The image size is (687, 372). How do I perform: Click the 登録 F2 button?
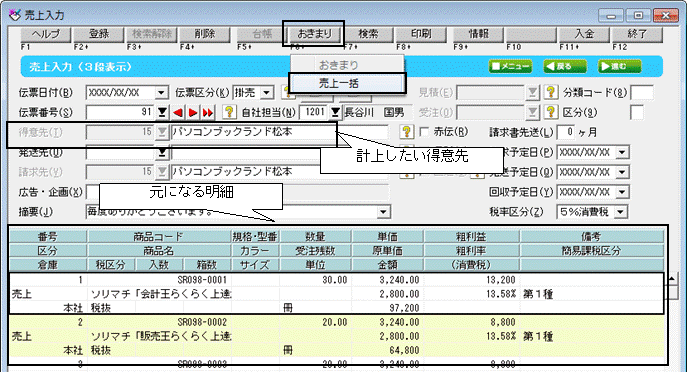click(99, 34)
